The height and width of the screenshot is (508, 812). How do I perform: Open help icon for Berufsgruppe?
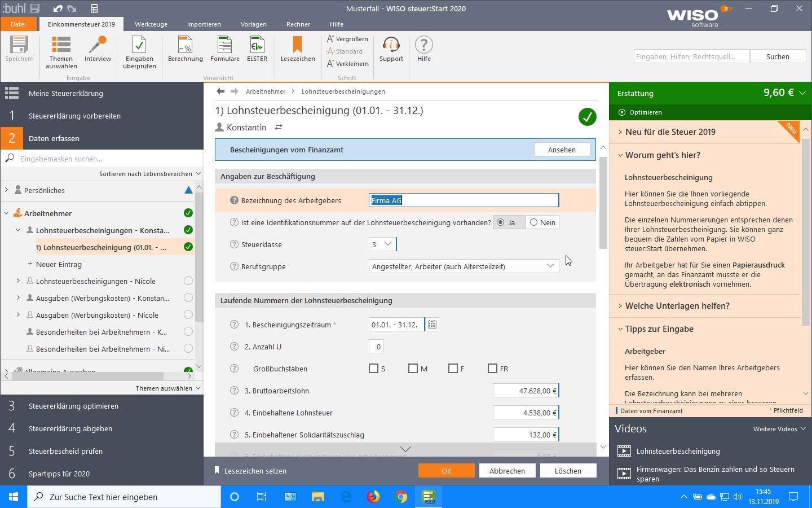(x=235, y=266)
